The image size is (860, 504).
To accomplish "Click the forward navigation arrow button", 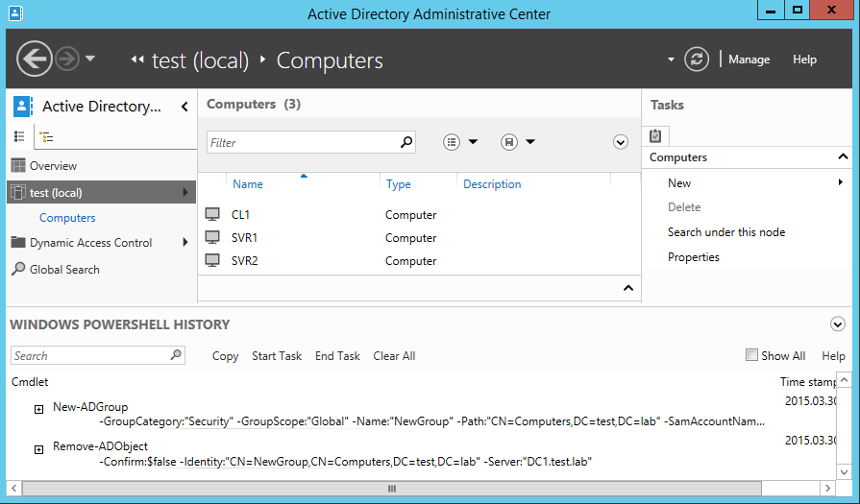I will [67, 60].
